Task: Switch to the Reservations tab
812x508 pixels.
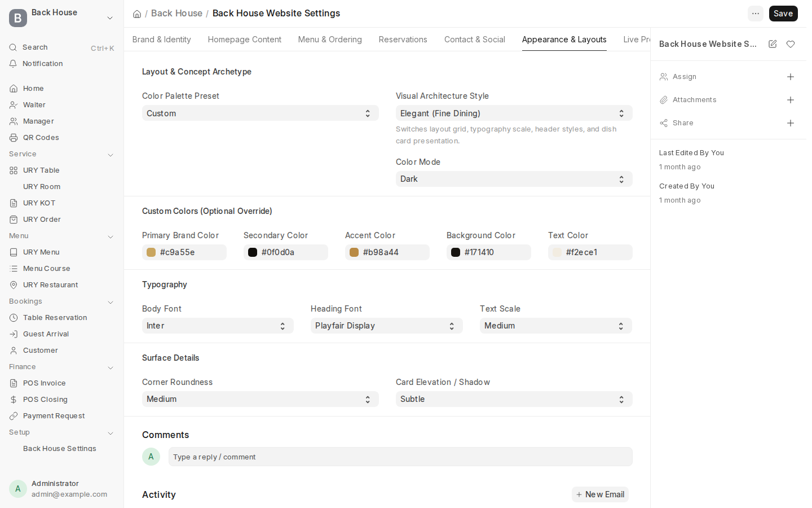Action: (x=403, y=40)
